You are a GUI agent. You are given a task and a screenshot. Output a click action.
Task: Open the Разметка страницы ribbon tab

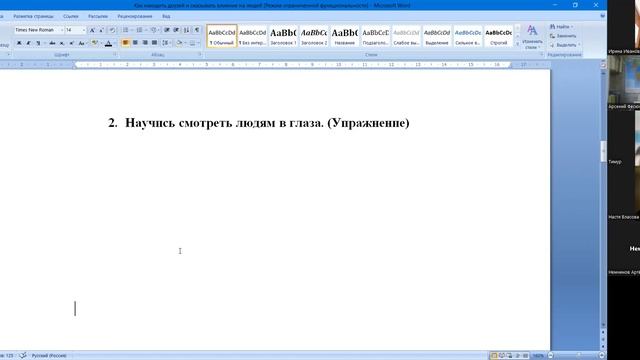(33, 16)
